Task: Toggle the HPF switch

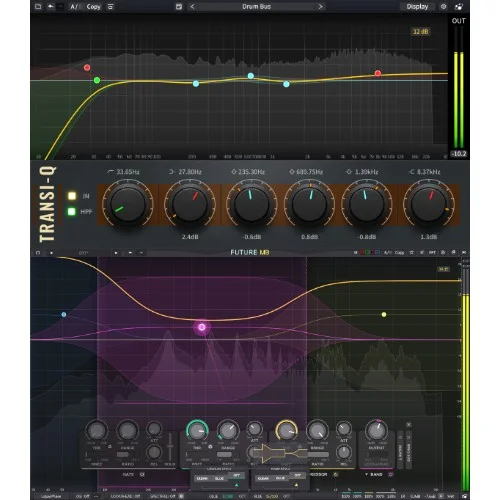Action: click(x=72, y=211)
